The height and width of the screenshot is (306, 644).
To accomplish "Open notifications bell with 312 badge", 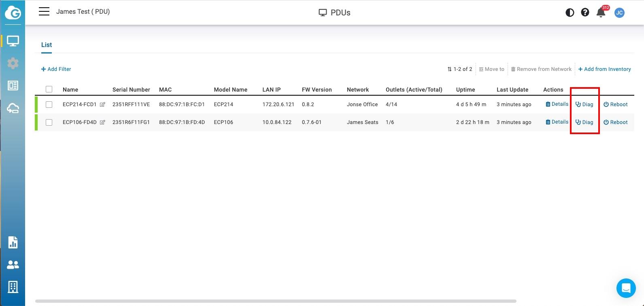I will point(601,13).
